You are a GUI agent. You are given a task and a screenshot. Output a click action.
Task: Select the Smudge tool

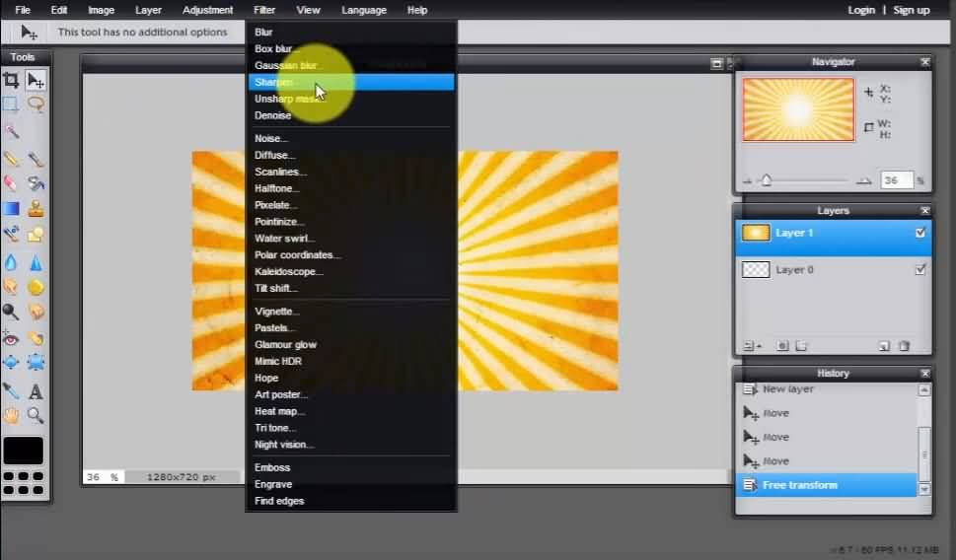11,286
